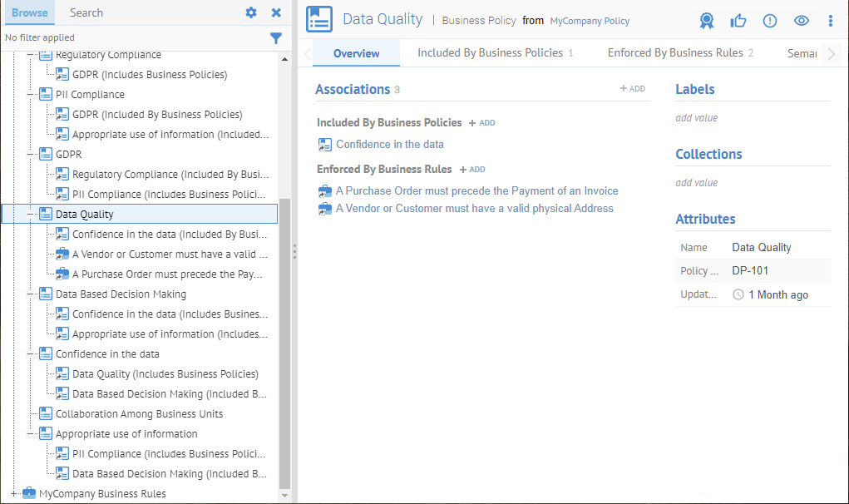Switch to the Search tab

tap(86, 12)
